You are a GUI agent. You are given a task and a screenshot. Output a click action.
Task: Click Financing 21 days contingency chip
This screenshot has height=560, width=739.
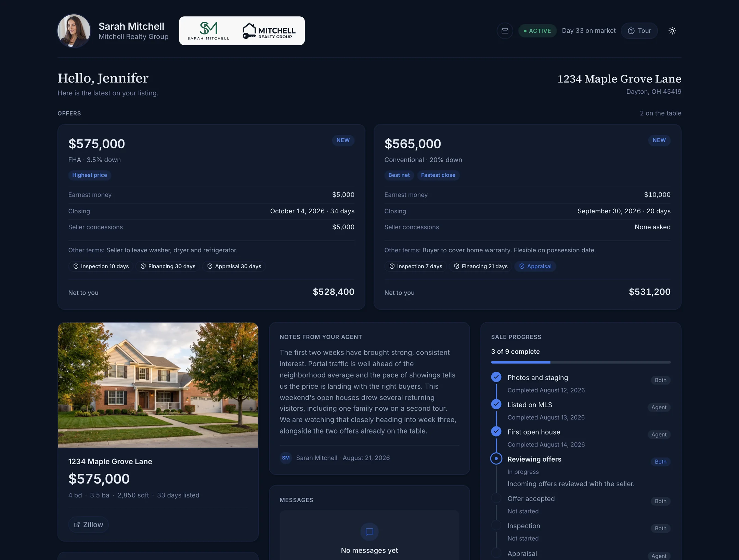coord(481,266)
